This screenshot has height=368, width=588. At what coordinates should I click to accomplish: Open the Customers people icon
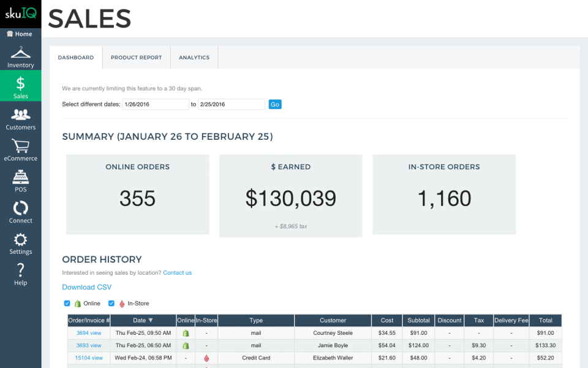pos(20,115)
